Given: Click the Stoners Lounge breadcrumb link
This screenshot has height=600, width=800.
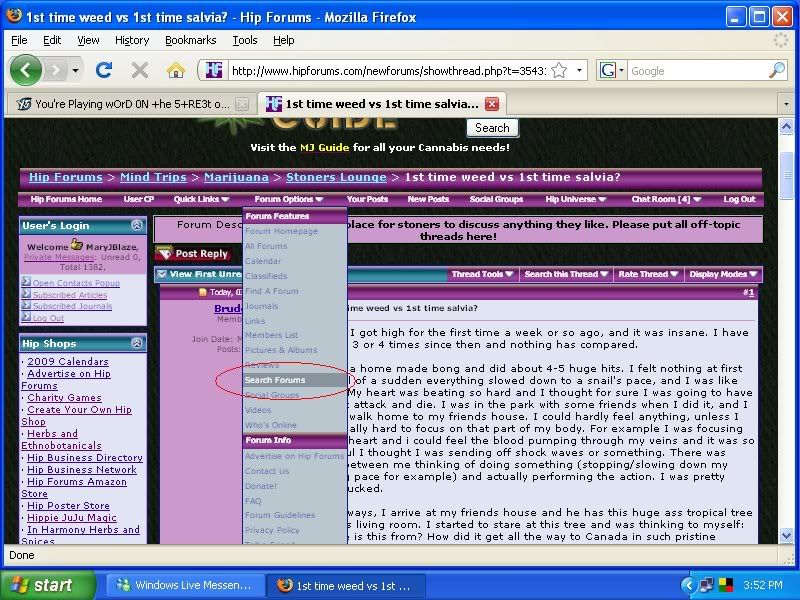Looking at the screenshot, I should 336,177.
